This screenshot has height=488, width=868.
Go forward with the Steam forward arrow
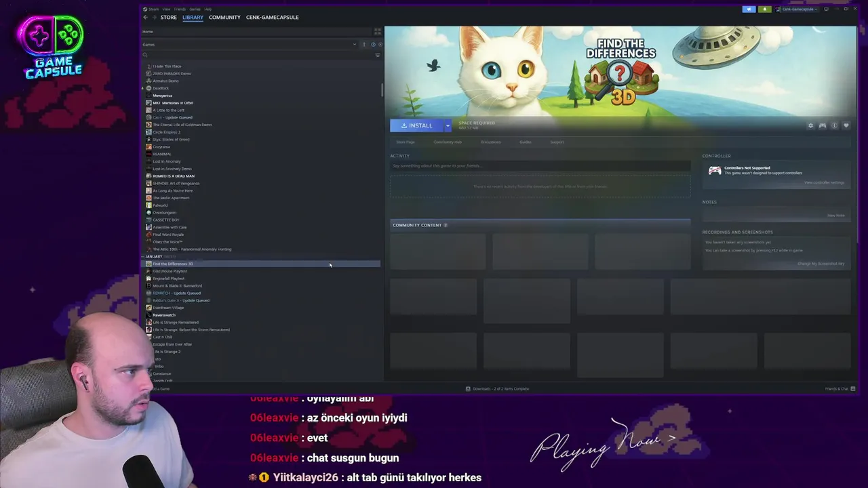point(153,17)
